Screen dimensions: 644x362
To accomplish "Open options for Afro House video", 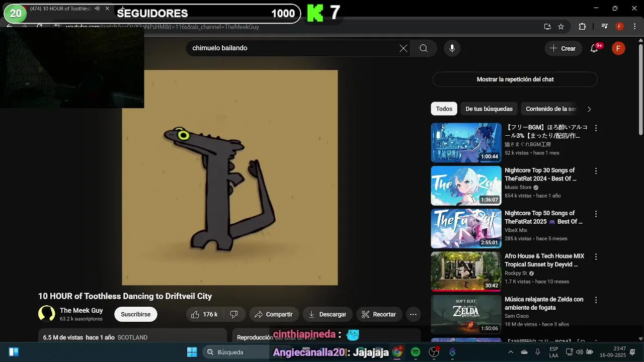I will pyautogui.click(x=596, y=257).
